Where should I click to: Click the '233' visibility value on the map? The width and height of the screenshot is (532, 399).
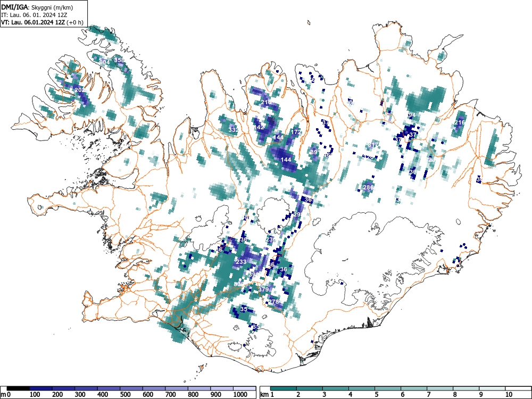coord(241,262)
